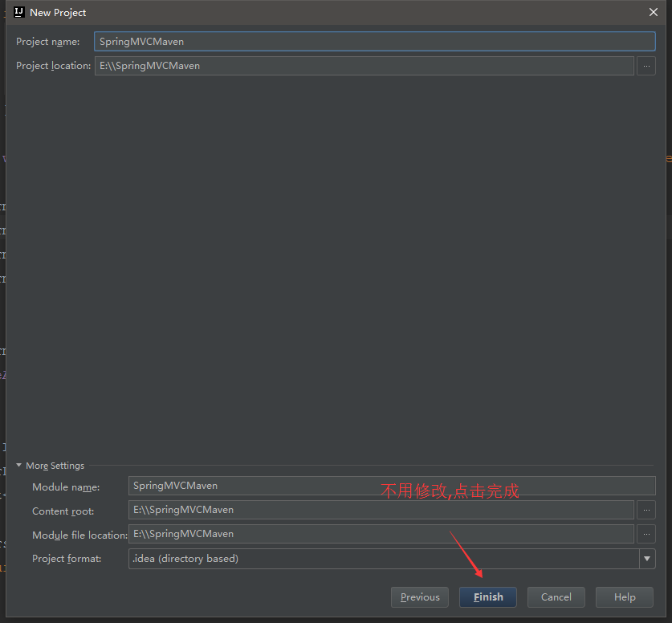Collapse the More Settings section

(x=18, y=466)
